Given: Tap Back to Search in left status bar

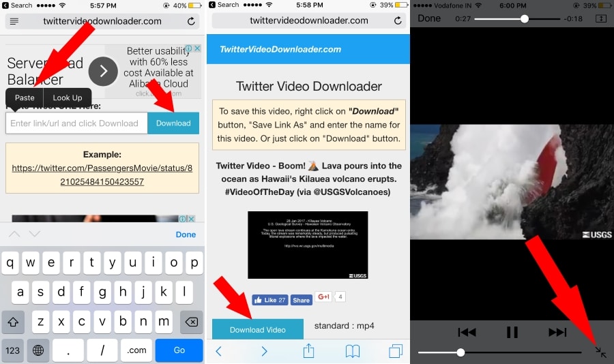Looking at the screenshot, I should coord(17,5).
